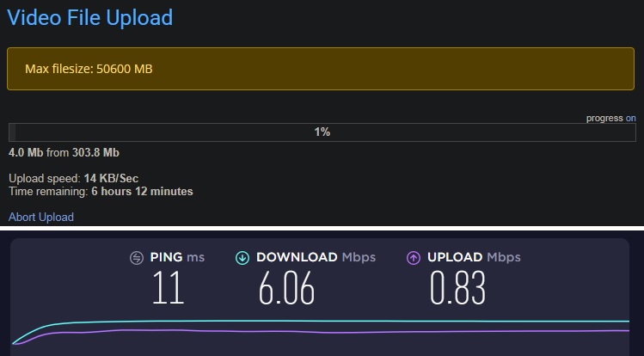The height and width of the screenshot is (356, 644).
Task: Click the purple upload arrow icon
Action: pyautogui.click(x=414, y=258)
